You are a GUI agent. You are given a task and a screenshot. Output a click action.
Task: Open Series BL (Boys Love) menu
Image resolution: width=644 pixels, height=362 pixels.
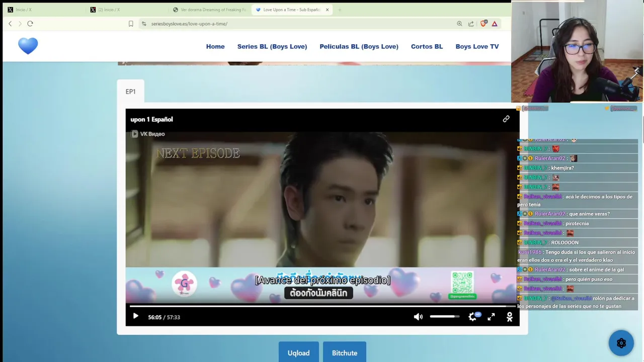coord(272,46)
